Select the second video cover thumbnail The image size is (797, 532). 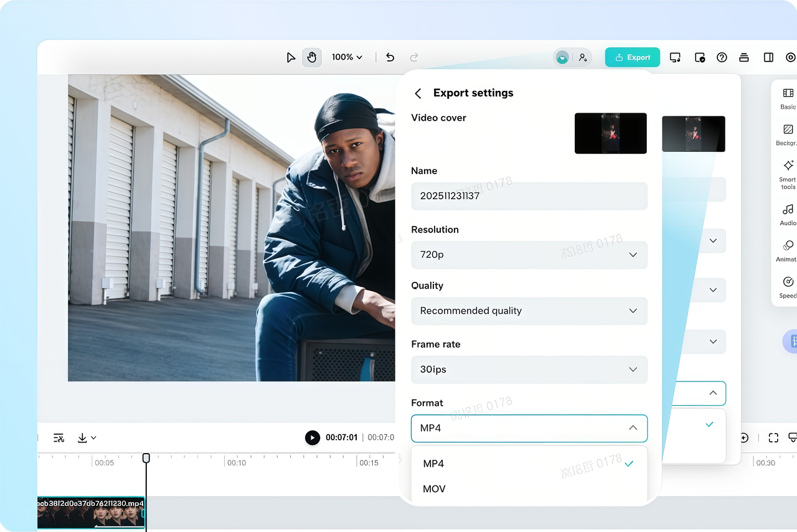click(694, 133)
